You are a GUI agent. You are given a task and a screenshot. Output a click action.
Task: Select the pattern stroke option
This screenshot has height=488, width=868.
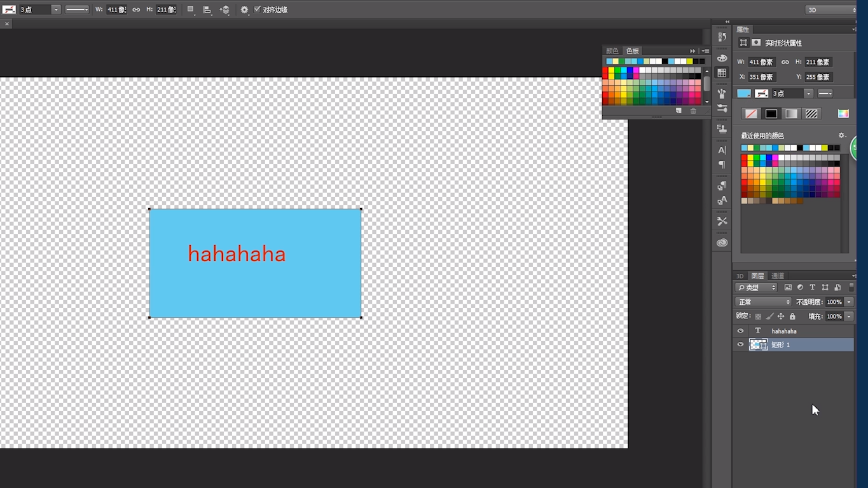[811, 114]
